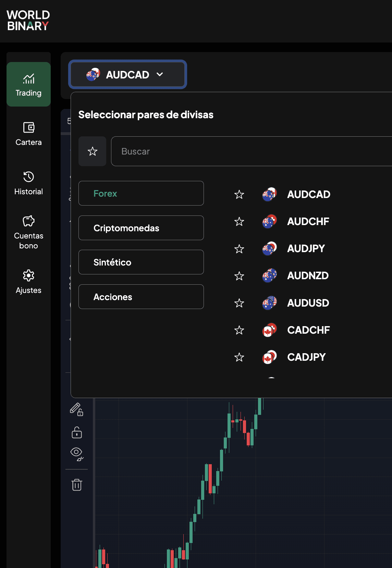Choose the CADCHF currency pair

(308, 330)
